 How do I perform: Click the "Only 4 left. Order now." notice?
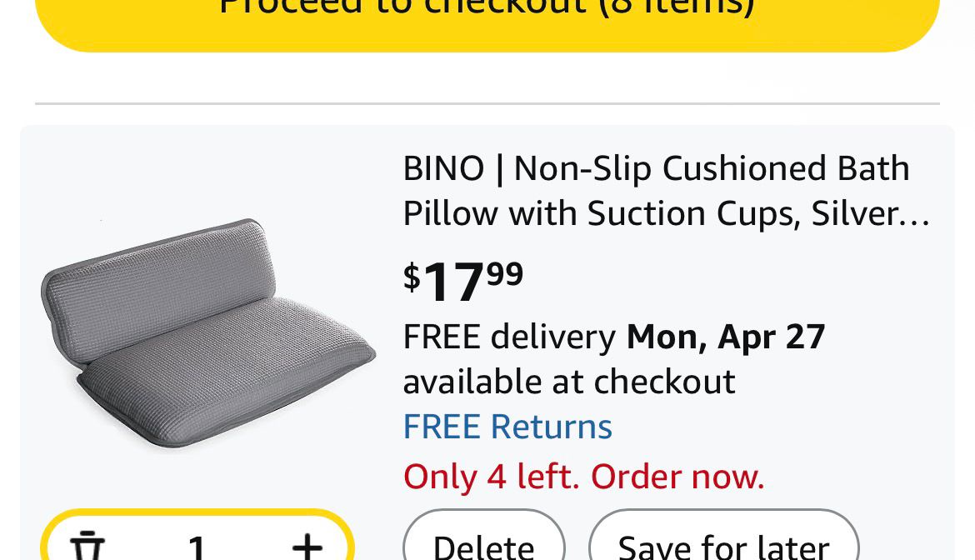point(583,477)
